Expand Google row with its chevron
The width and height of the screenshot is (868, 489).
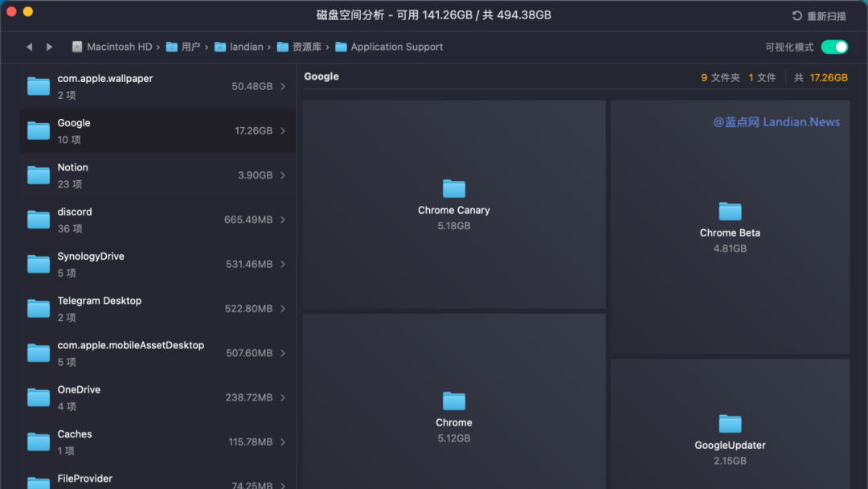283,131
